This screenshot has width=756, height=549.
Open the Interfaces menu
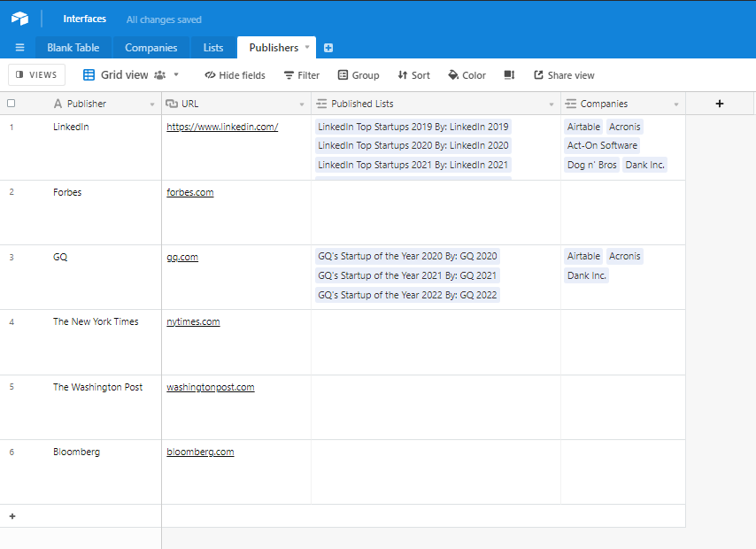click(84, 19)
